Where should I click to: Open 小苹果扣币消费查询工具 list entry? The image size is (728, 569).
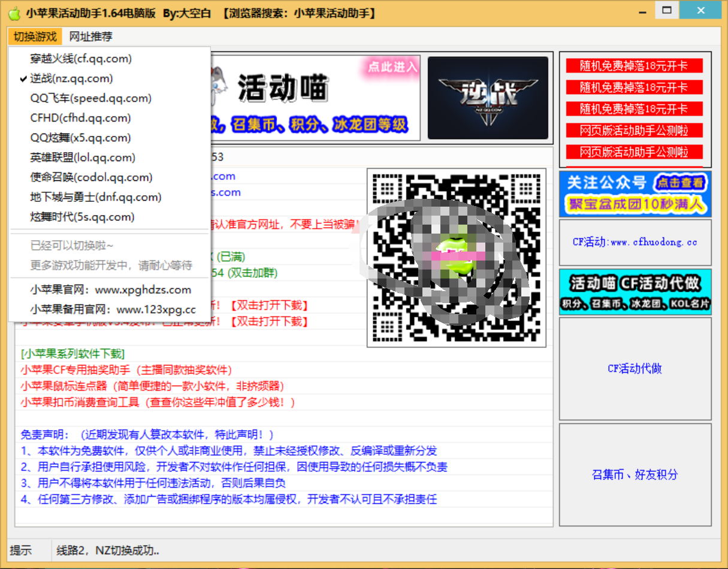[158, 402]
